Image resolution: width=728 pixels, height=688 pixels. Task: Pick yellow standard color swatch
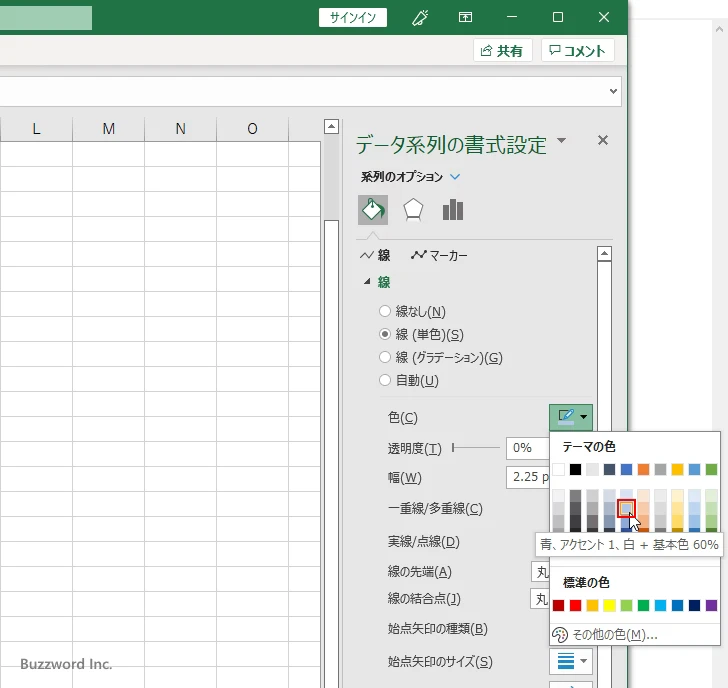[x=609, y=605]
